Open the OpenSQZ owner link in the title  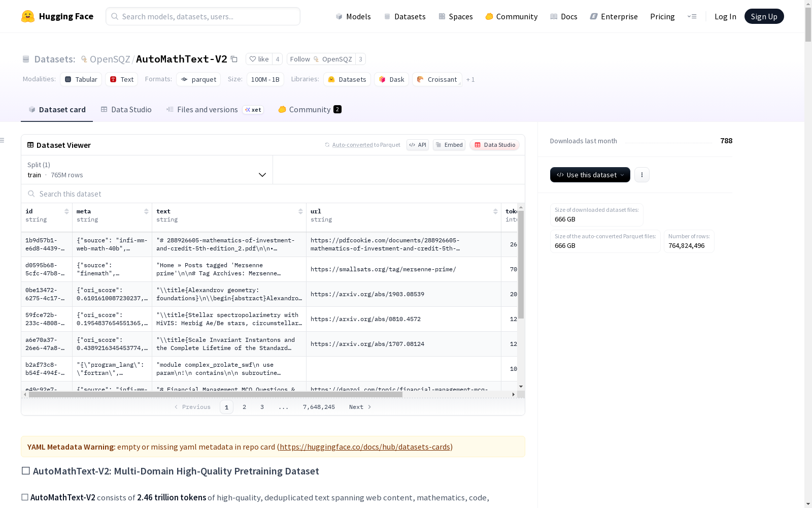pyautogui.click(x=110, y=59)
